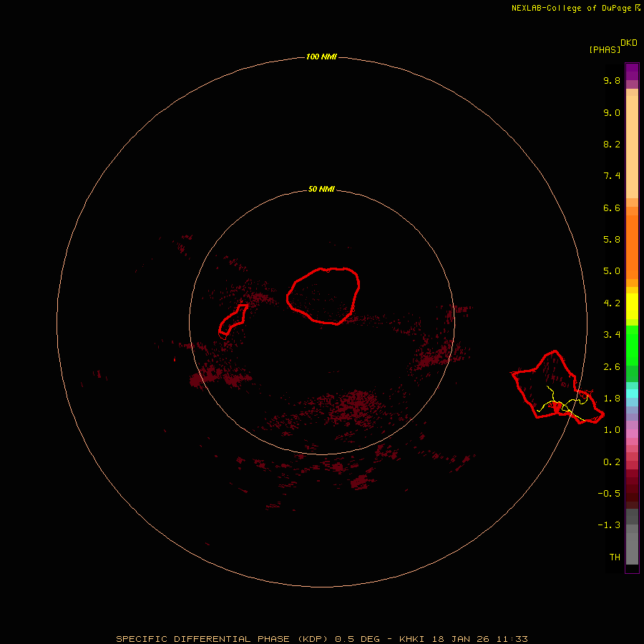Click the small elongated island outline
This screenshot has height=644, width=644.
[233, 320]
